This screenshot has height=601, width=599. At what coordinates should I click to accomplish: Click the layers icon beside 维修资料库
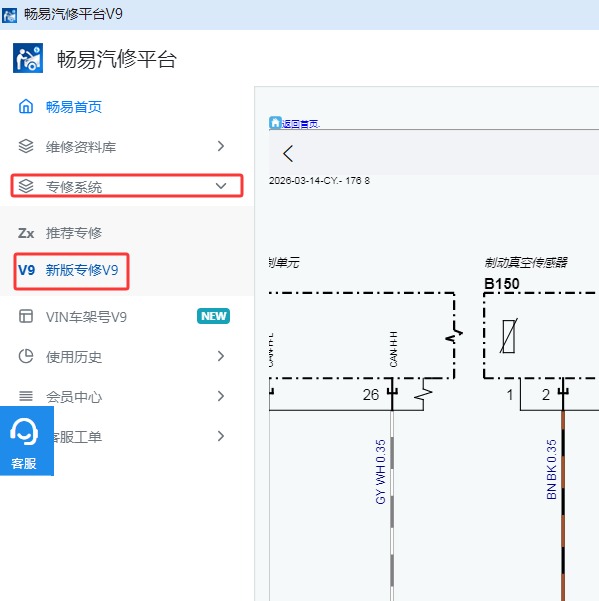(x=26, y=146)
